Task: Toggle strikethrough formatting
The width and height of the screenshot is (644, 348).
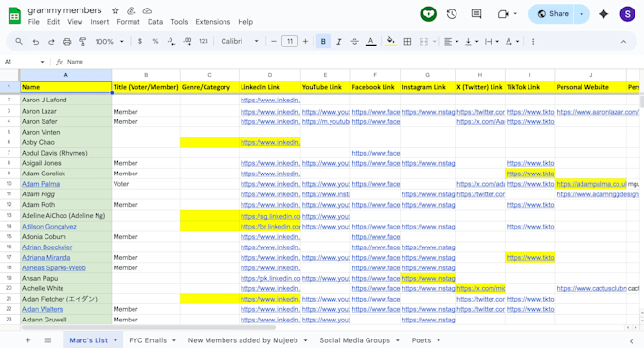Action: (354, 41)
